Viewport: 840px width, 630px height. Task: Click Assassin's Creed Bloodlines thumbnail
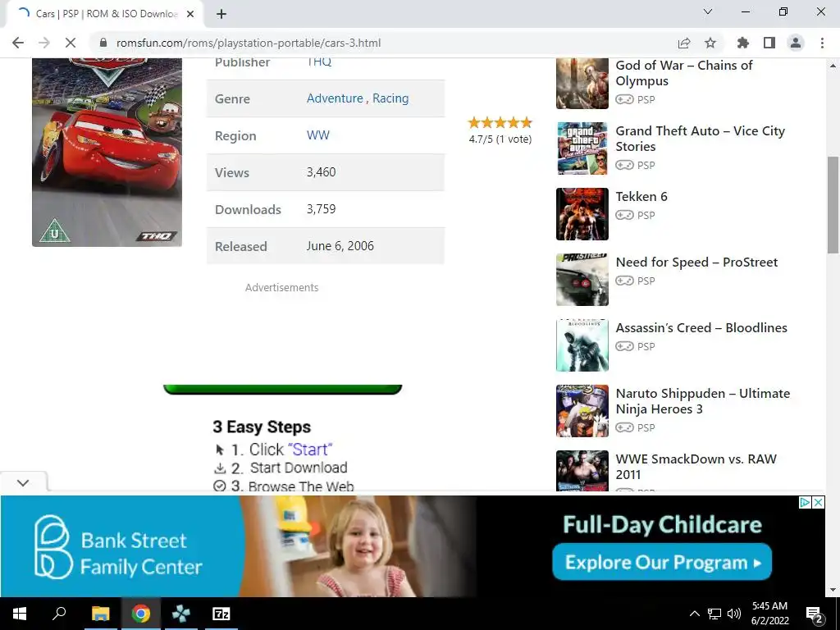pyautogui.click(x=582, y=345)
